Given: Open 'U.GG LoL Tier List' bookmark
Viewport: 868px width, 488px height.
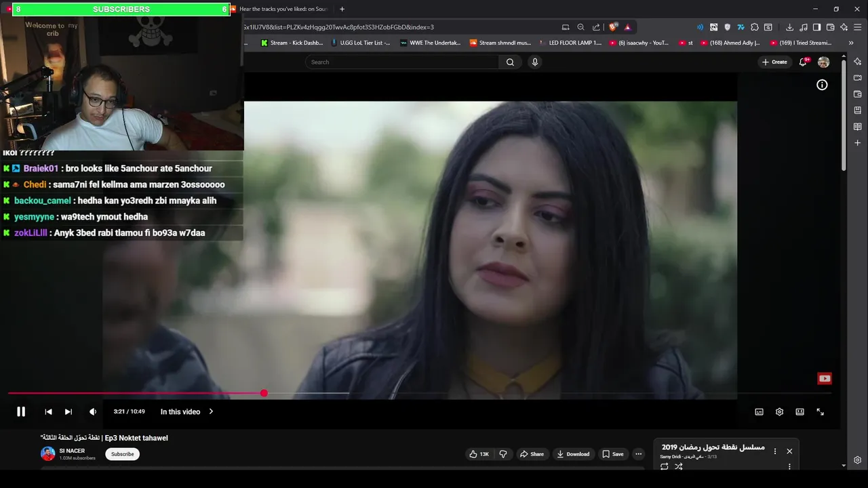Looking at the screenshot, I should (x=360, y=43).
